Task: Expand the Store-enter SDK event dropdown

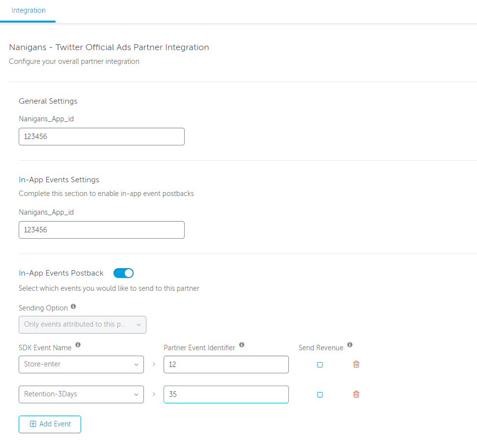Action: 81,364
